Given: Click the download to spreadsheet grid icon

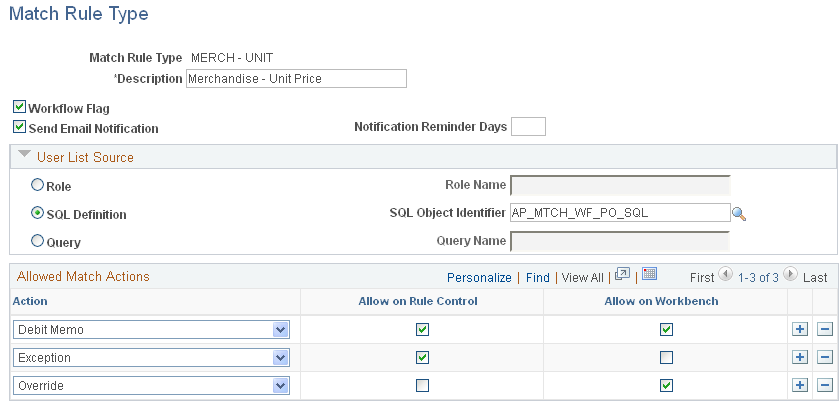Looking at the screenshot, I should pyautogui.click(x=649, y=274).
